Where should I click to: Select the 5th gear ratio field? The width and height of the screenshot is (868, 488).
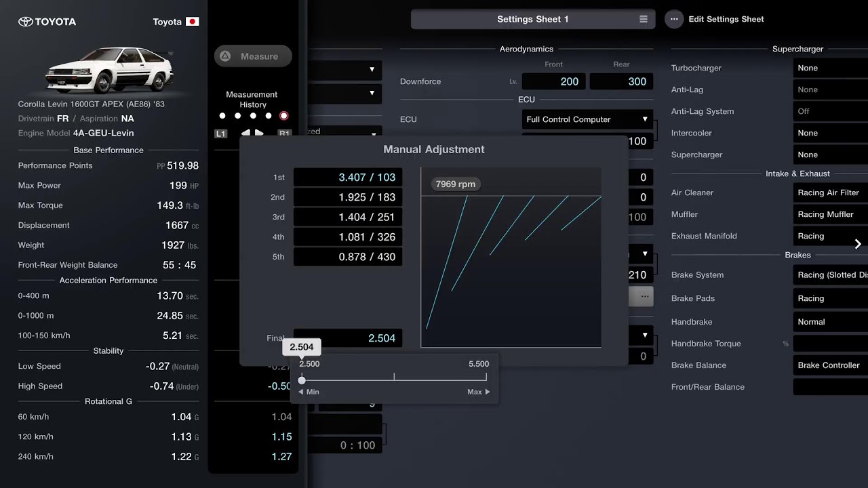[x=348, y=257]
